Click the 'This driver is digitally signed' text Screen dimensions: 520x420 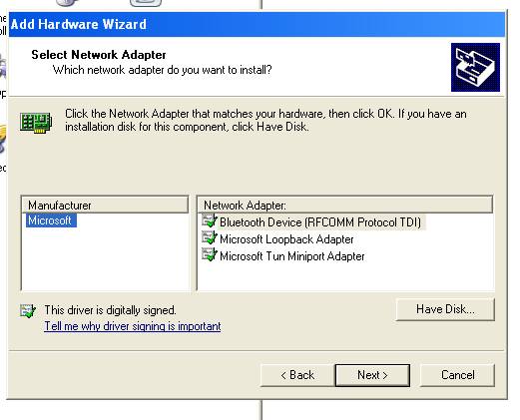(110, 310)
